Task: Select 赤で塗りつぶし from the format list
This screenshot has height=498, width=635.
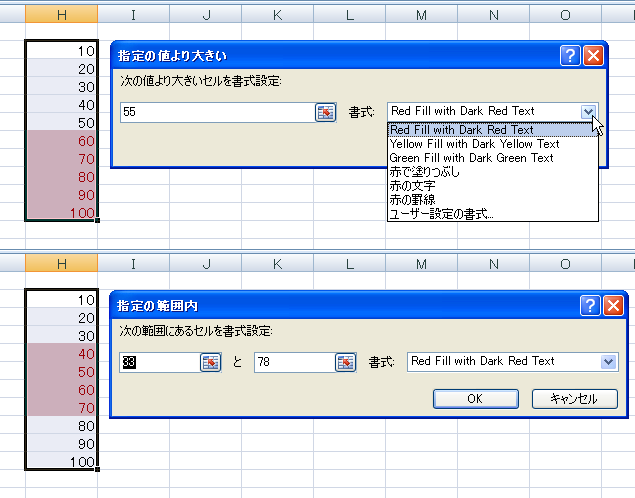Action: [426, 172]
